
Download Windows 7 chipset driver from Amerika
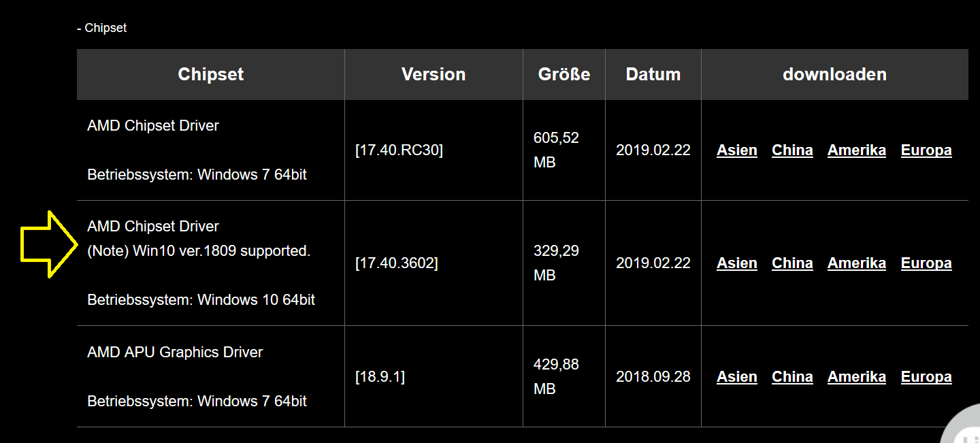[857, 150]
